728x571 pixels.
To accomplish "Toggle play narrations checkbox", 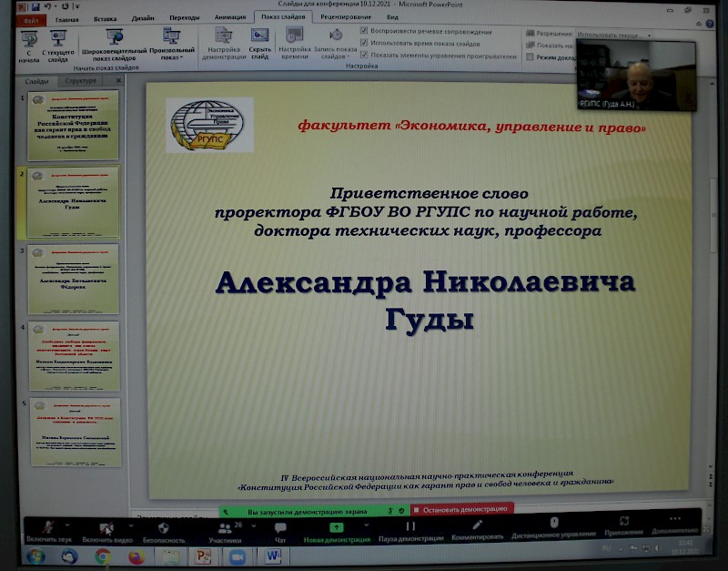I will click(365, 31).
